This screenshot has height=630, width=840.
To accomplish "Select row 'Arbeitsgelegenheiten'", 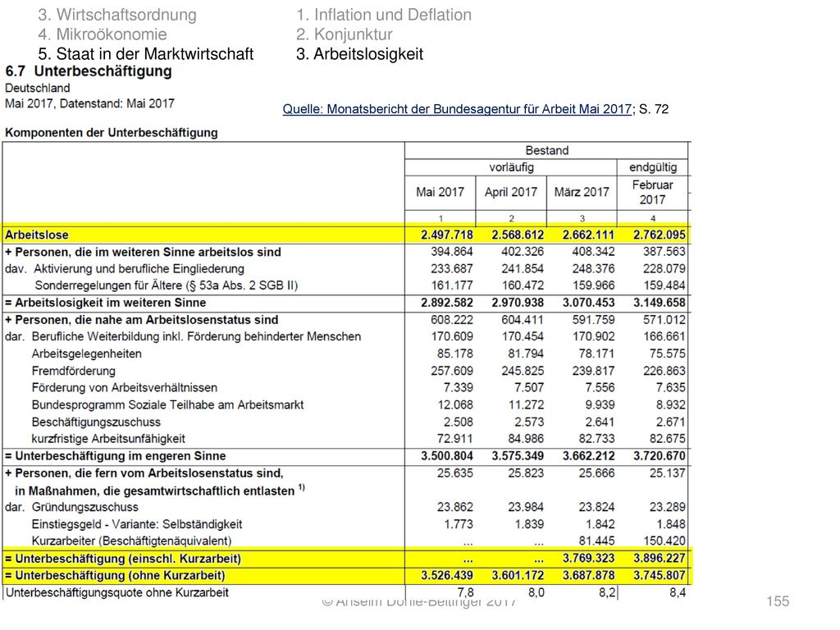I will (x=87, y=354).
